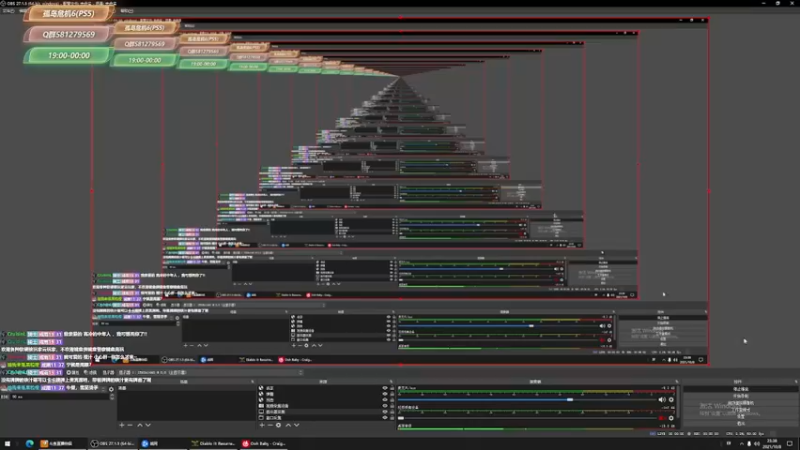Toggle visibility eye of the third source

click(x=385, y=400)
